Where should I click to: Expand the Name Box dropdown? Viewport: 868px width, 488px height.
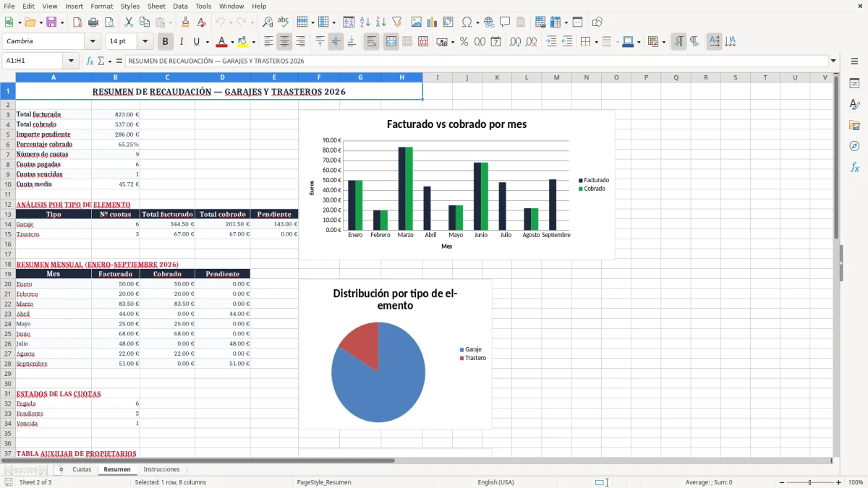[71, 61]
